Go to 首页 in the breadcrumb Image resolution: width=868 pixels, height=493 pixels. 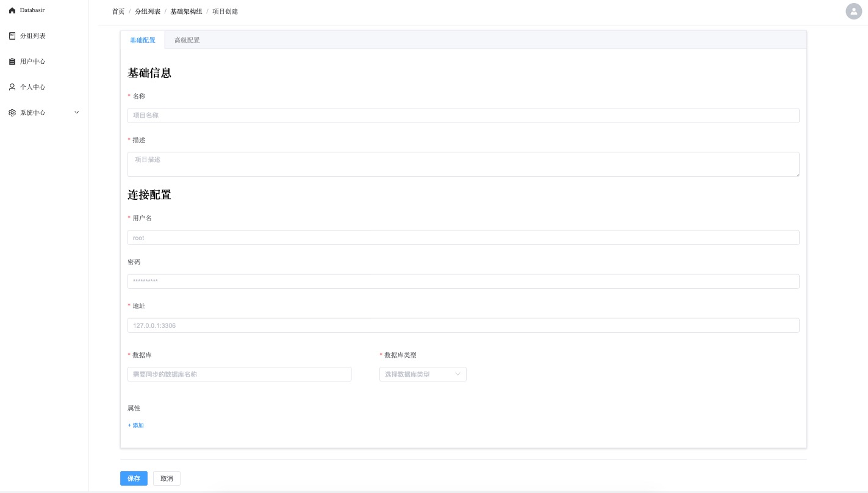point(118,12)
